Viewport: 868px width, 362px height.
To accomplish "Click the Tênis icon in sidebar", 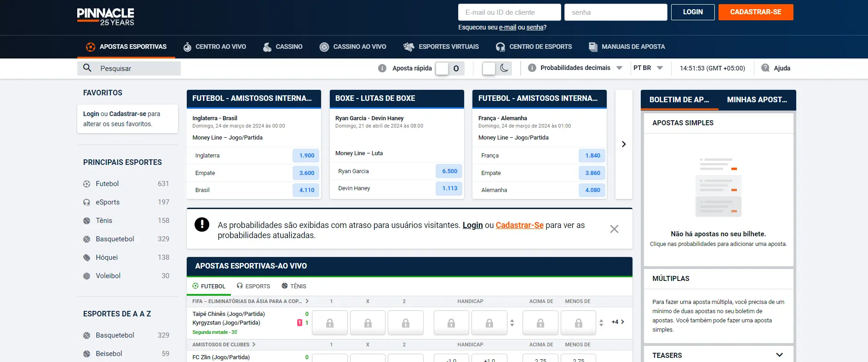I will click(x=86, y=221).
